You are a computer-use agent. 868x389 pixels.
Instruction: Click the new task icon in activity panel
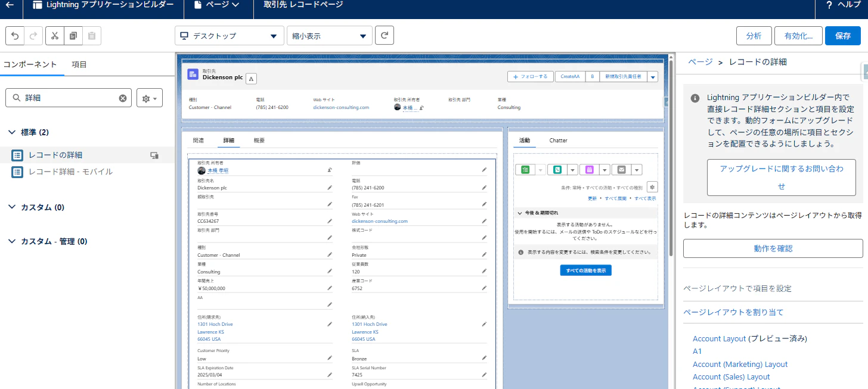tap(525, 170)
